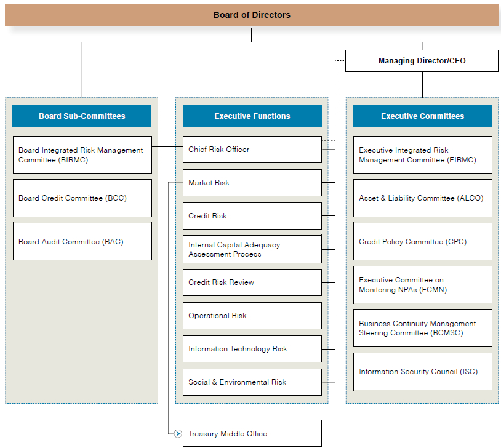Select the Social & Environmental Risk box

tap(252, 382)
